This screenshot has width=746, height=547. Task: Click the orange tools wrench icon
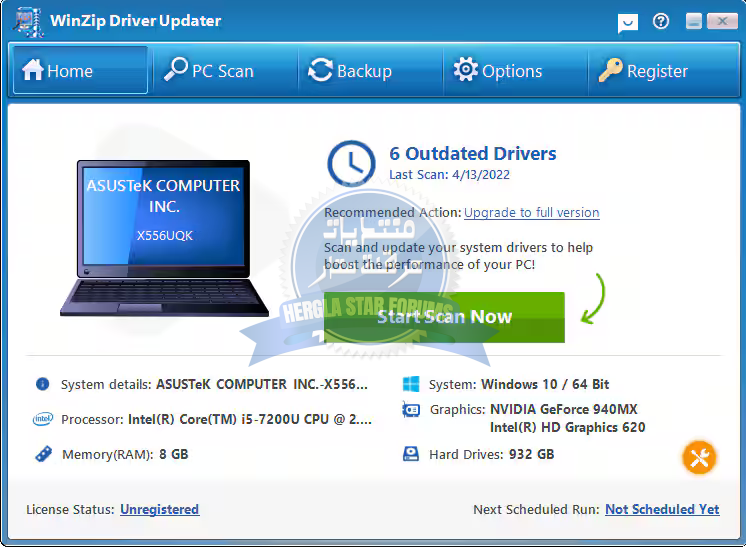(x=699, y=458)
